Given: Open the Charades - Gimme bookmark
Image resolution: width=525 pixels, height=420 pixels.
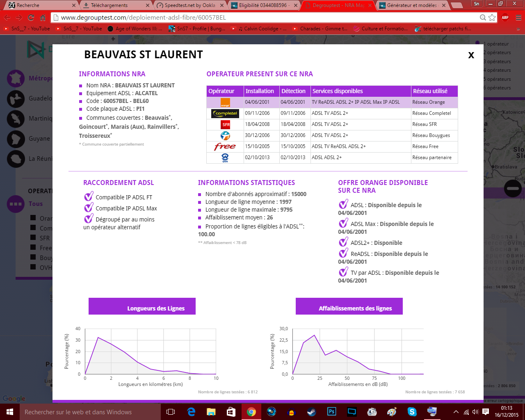Looking at the screenshot, I should pos(320,29).
